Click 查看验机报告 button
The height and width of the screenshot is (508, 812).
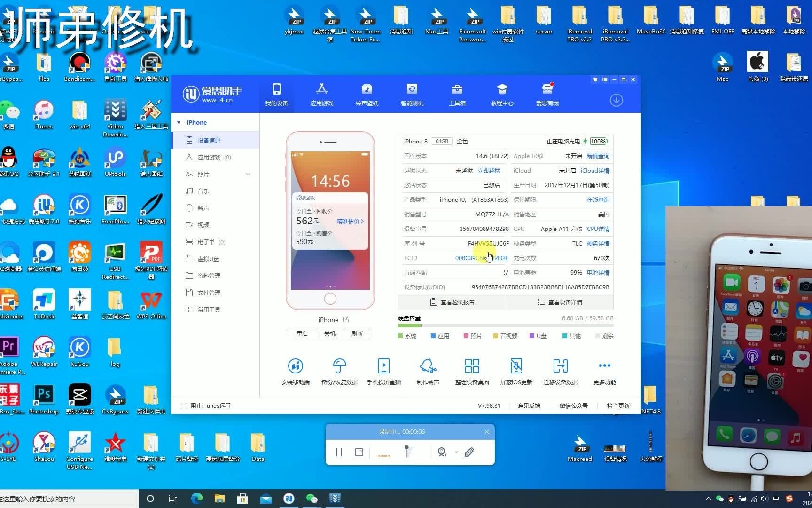coord(452,302)
